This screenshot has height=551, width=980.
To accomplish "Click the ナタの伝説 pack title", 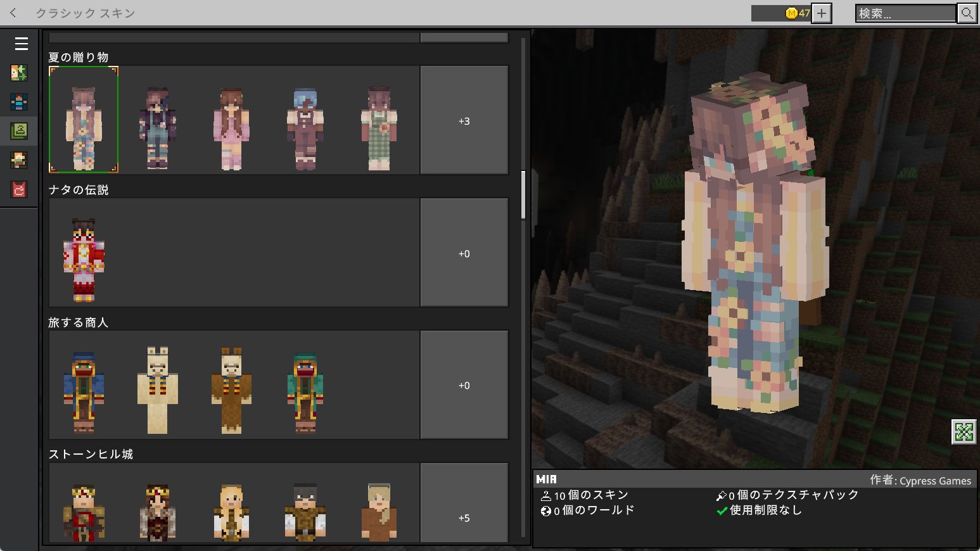I will (x=79, y=189).
